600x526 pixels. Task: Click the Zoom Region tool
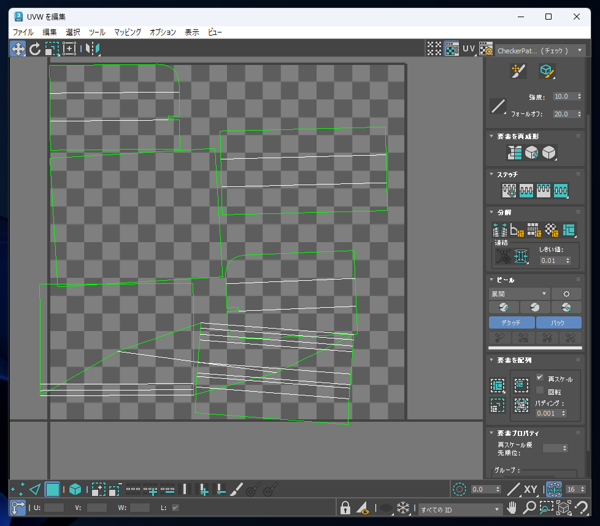(x=546, y=508)
